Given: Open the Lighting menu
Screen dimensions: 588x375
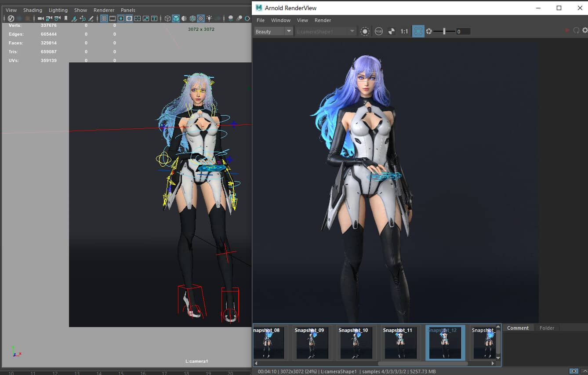Looking at the screenshot, I should tap(58, 10).
